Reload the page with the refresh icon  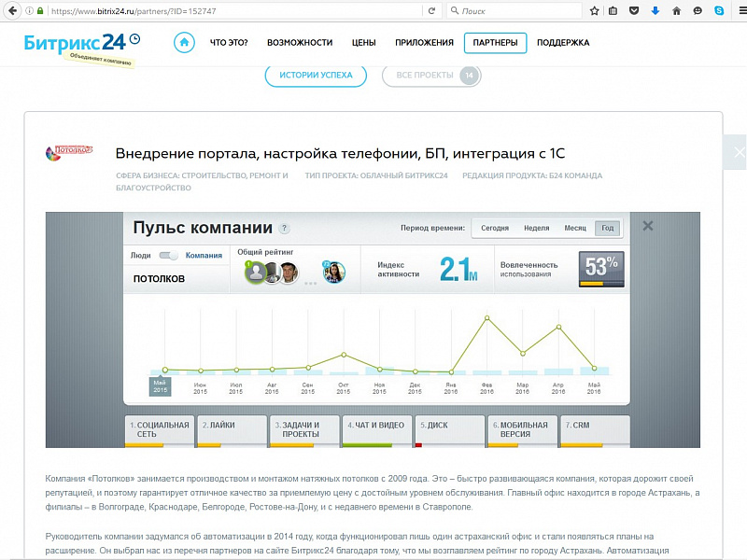tap(431, 10)
